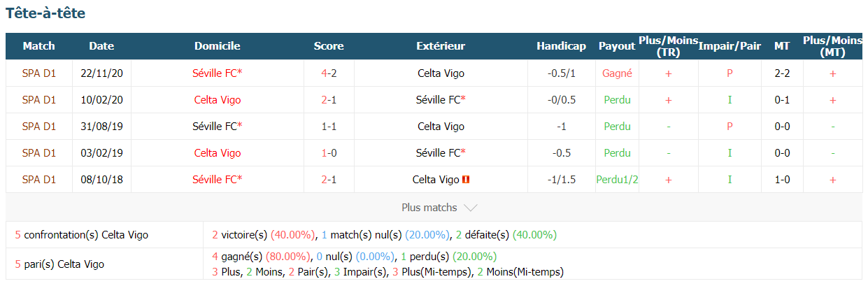868x286 pixels.
Task: Open the Celta Vigo home team 10/02/20
Action: coord(218,99)
